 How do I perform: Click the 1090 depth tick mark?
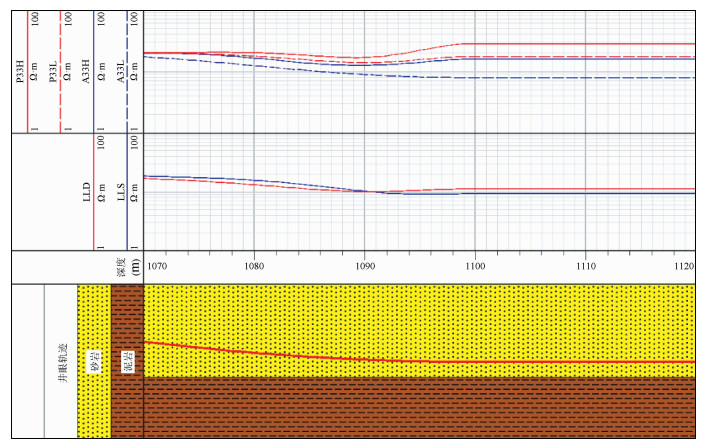[364, 267]
